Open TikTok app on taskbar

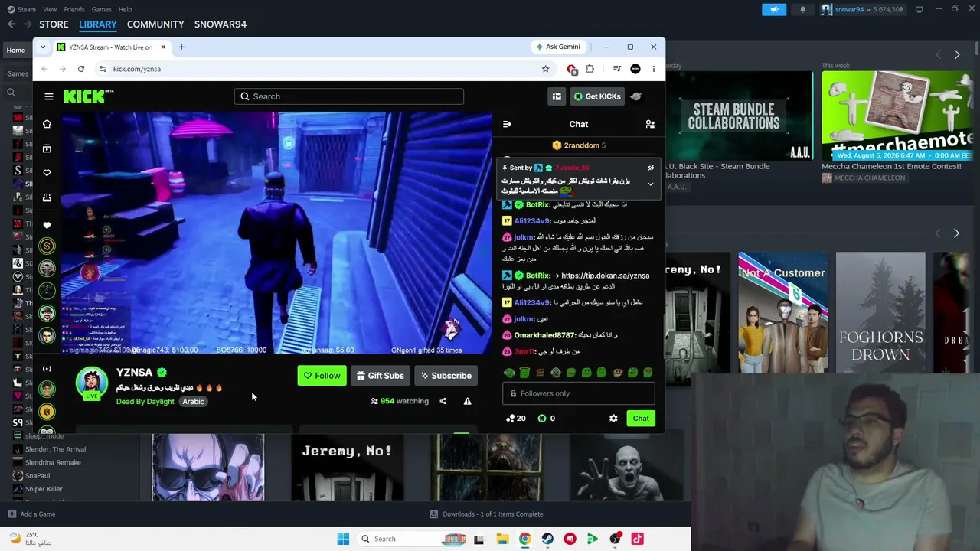tap(638, 539)
